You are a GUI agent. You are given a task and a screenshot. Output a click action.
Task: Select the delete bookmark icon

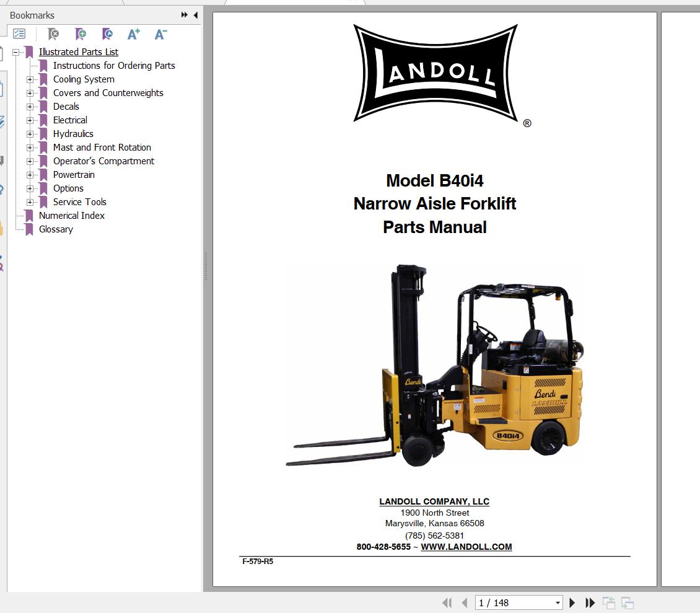[53, 34]
